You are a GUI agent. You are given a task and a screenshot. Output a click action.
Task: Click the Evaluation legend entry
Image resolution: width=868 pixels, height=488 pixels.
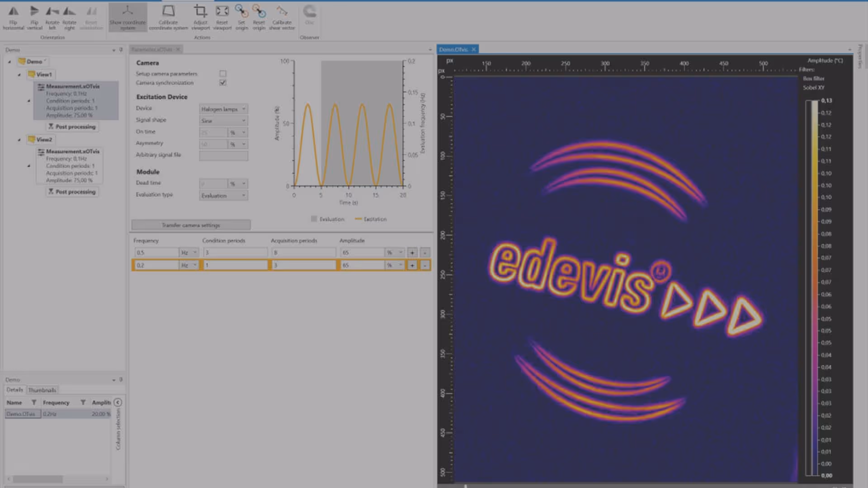coord(327,219)
